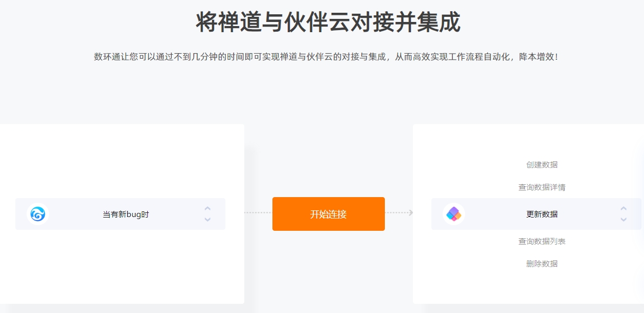Viewport: 644px width, 313px height.
Task: Click up chevron beside 更新数据
Action: 624,208
